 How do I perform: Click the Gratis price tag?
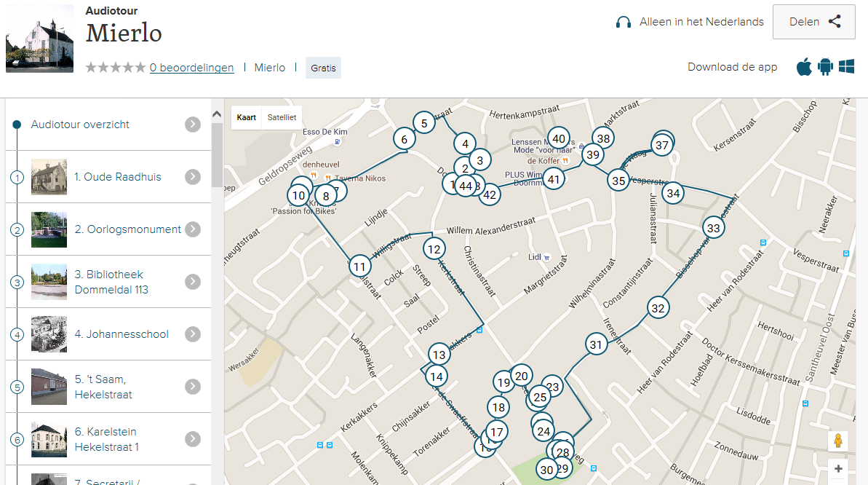tap(323, 68)
